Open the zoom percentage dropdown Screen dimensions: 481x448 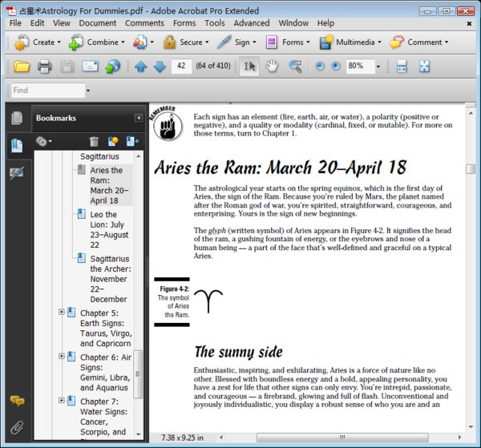pyautogui.click(x=378, y=67)
